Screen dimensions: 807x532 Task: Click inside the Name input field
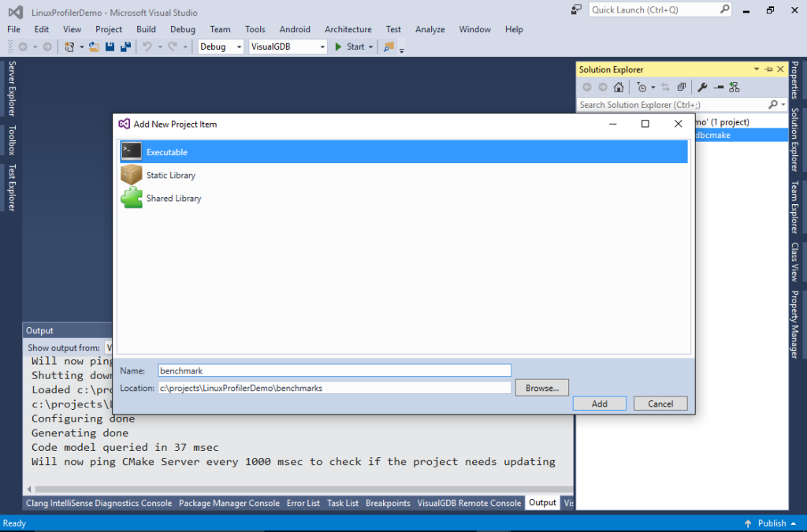click(331, 370)
